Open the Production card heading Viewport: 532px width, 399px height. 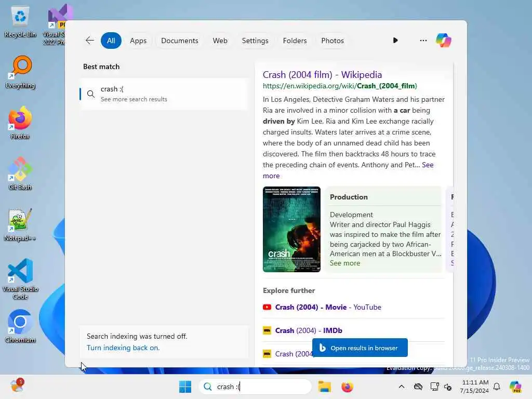pyautogui.click(x=349, y=197)
